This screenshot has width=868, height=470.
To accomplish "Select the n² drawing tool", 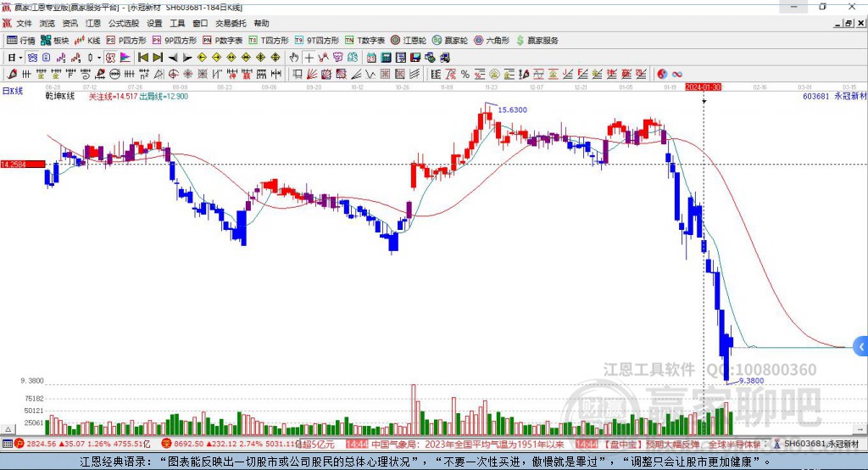I will (144, 75).
